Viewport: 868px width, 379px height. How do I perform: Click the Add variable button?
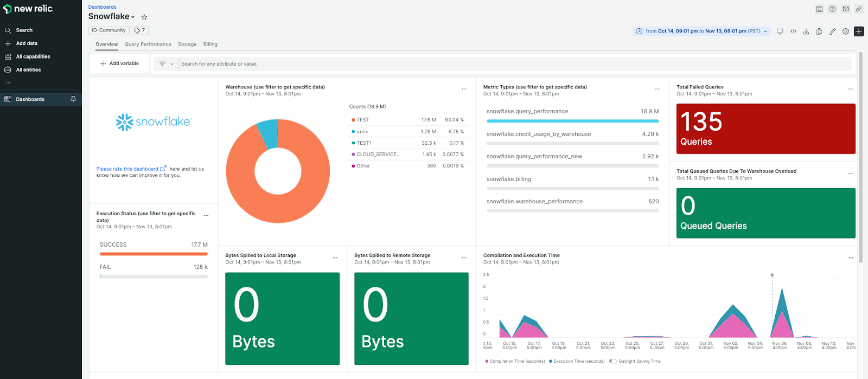pyautogui.click(x=119, y=63)
